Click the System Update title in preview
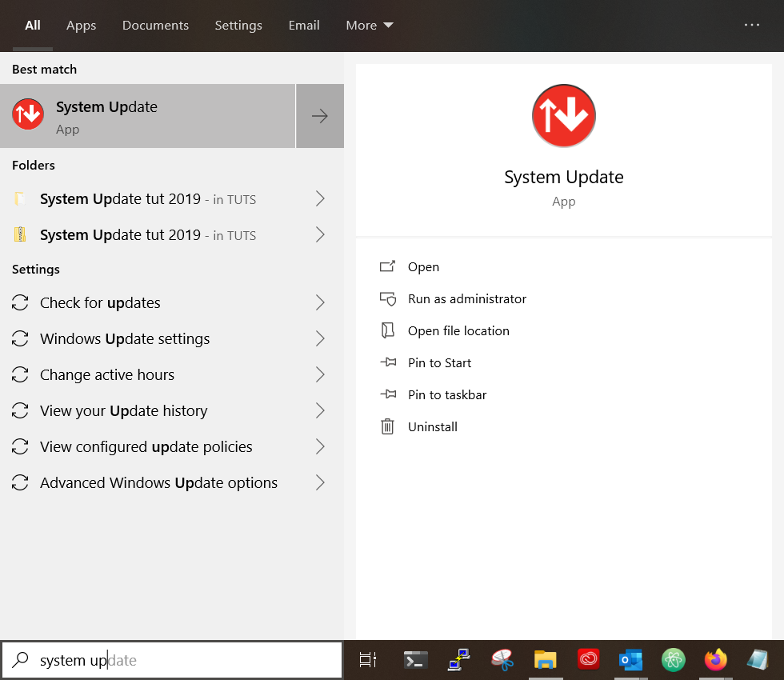This screenshot has height=680, width=784. pyautogui.click(x=563, y=177)
